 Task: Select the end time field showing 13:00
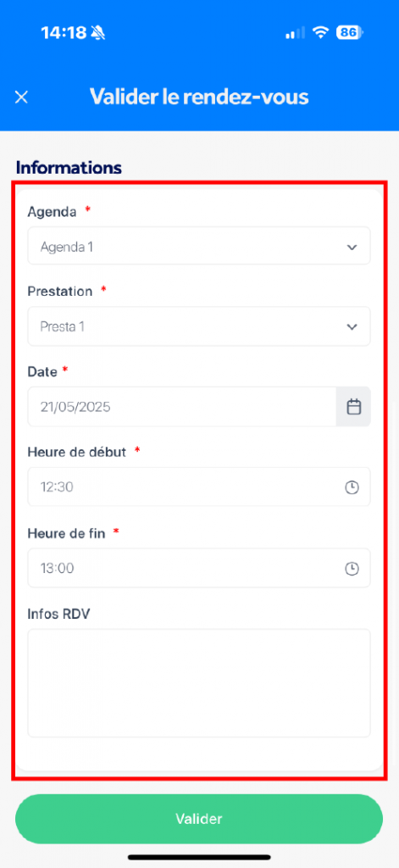199,568
